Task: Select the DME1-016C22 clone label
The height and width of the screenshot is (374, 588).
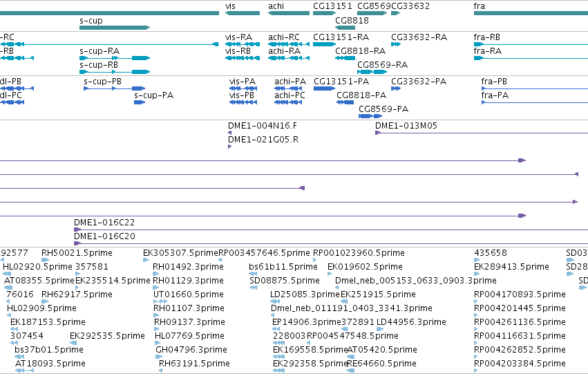Action: tap(104, 223)
